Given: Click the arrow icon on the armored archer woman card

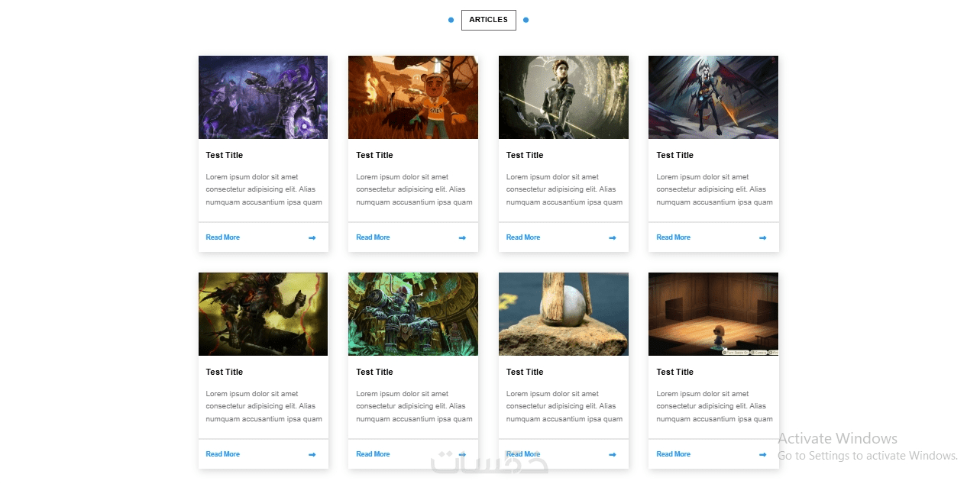Looking at the screenshot, I should click(x=613, y=237).
